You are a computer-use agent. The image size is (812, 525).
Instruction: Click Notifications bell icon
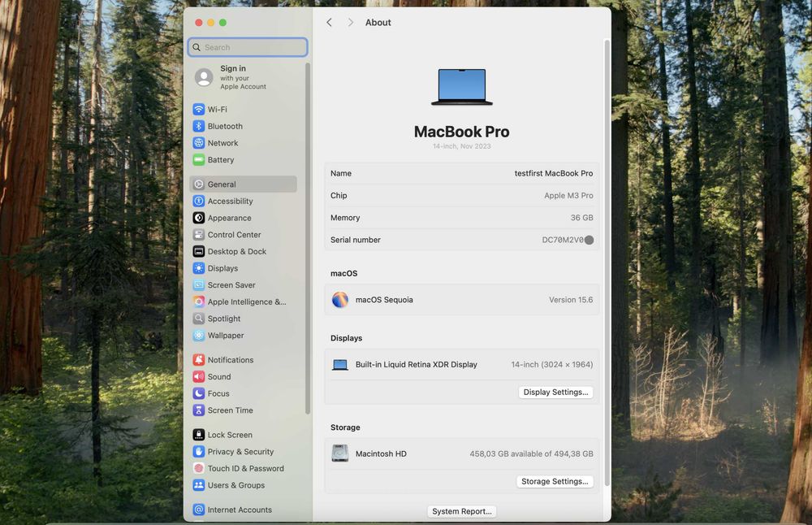pos(199,360)
